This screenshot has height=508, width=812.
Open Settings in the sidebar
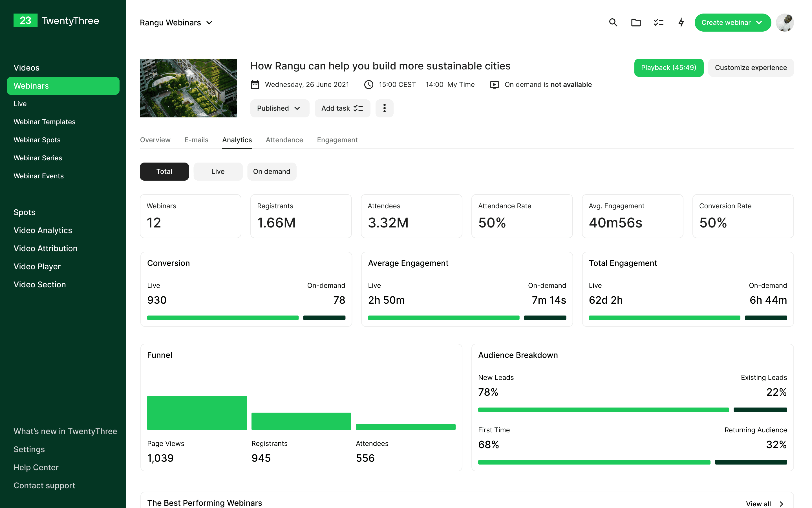coord(29,449)
